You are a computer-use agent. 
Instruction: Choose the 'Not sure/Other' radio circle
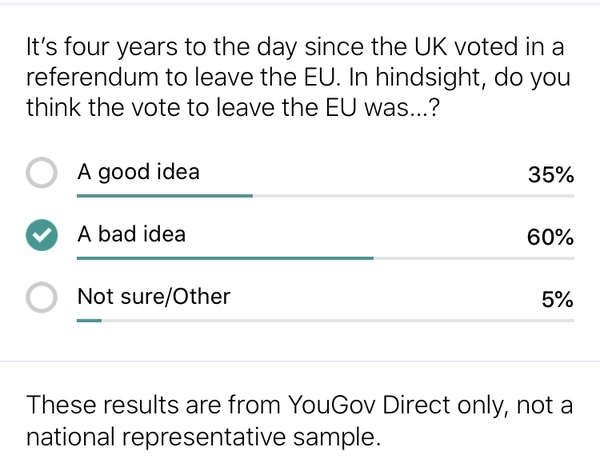click(41, 298)
